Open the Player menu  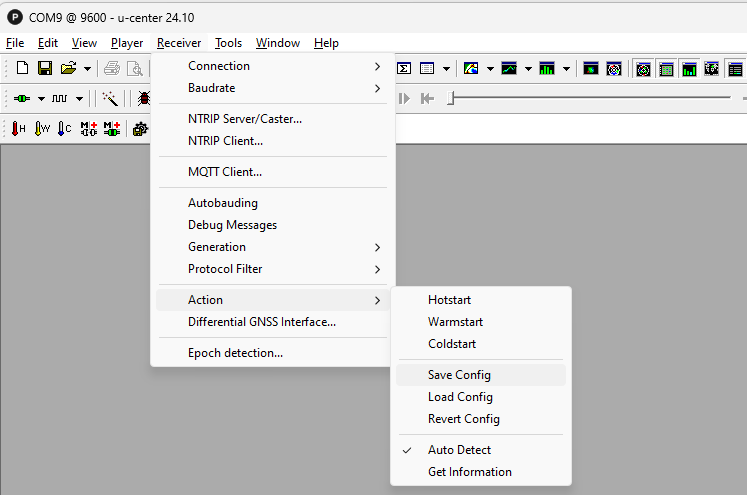click(x=127, y=43)
